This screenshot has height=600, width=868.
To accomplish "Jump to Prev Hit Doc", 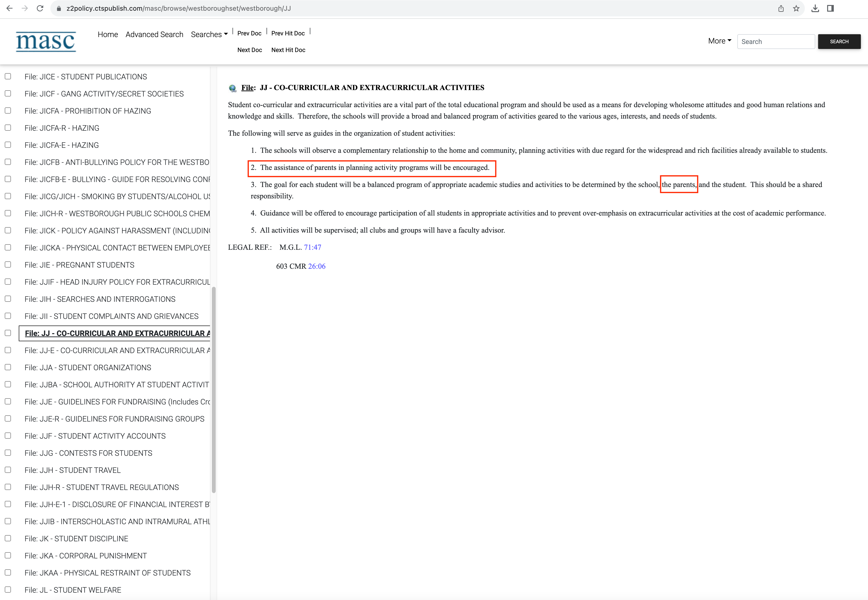I will [288, 33].
